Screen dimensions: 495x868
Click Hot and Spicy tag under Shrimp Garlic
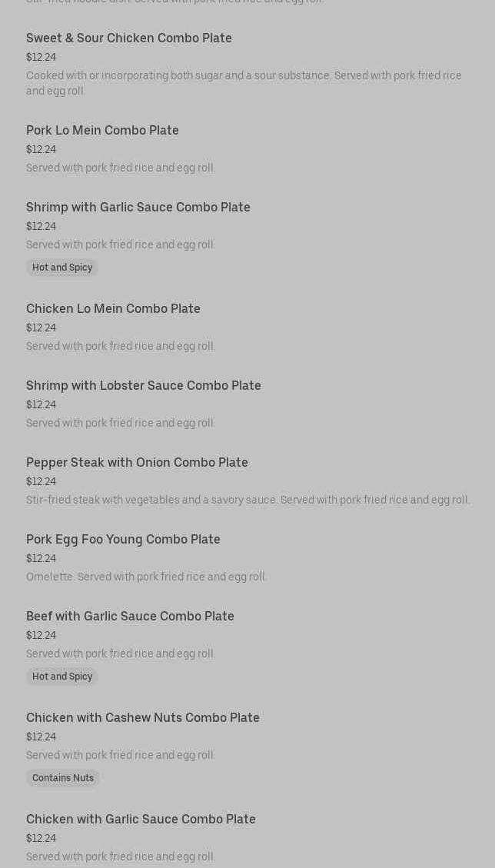tap(62, 268)
